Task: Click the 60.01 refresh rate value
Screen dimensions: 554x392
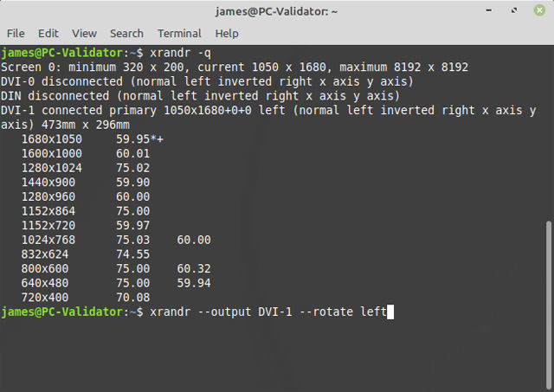Action: coord(132,154)
